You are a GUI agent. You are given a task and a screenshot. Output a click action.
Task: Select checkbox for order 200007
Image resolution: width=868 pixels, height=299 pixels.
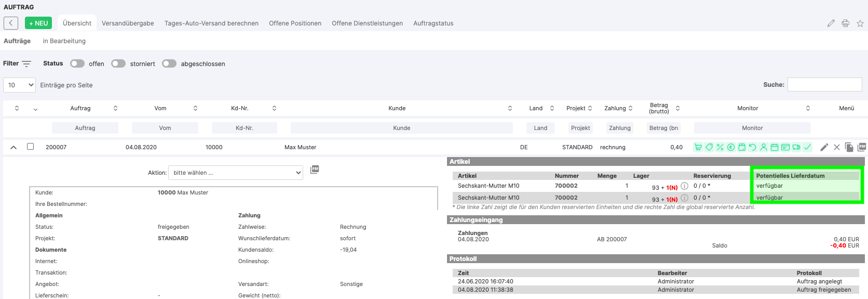tap(31, 147)
